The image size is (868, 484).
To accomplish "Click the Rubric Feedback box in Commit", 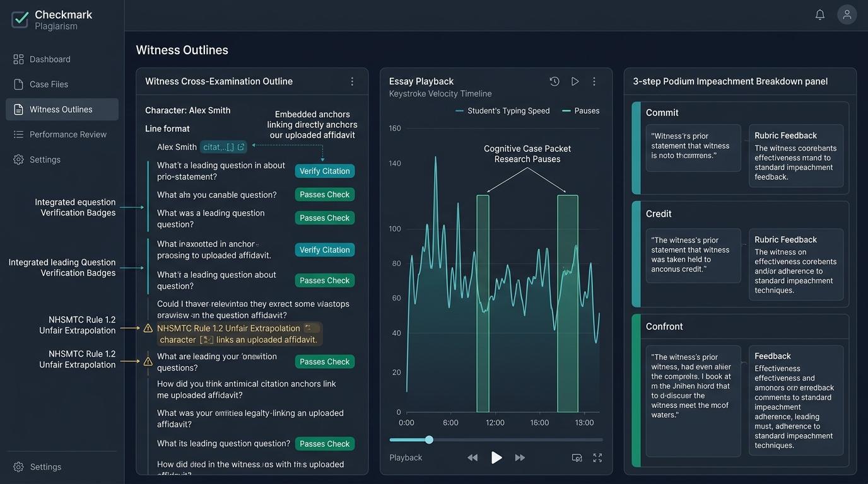I will [x=796, y=156].
